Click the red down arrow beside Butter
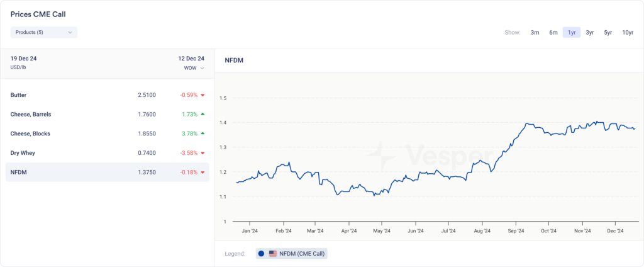644x267 pixels. click(203, 95)
